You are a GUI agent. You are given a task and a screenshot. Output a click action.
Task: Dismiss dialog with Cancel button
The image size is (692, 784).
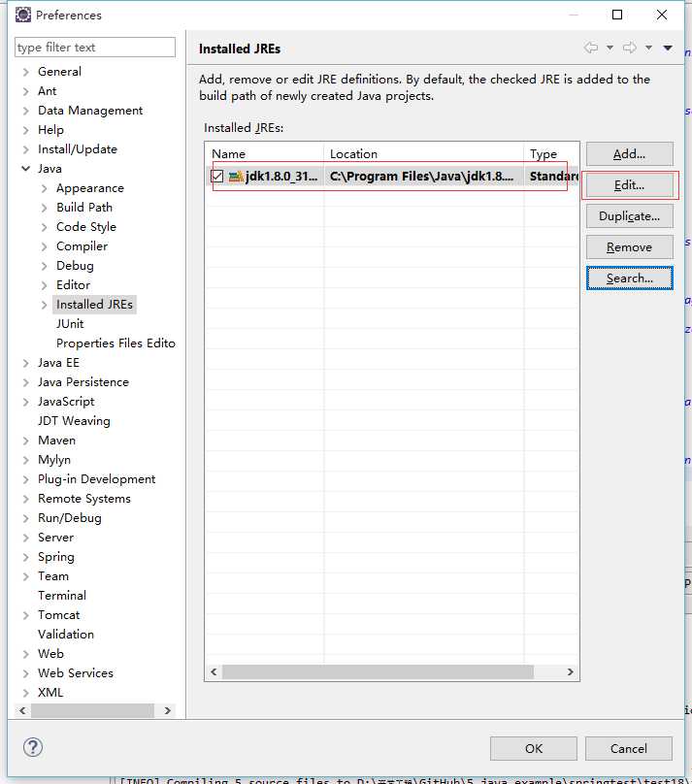(629, 748)
